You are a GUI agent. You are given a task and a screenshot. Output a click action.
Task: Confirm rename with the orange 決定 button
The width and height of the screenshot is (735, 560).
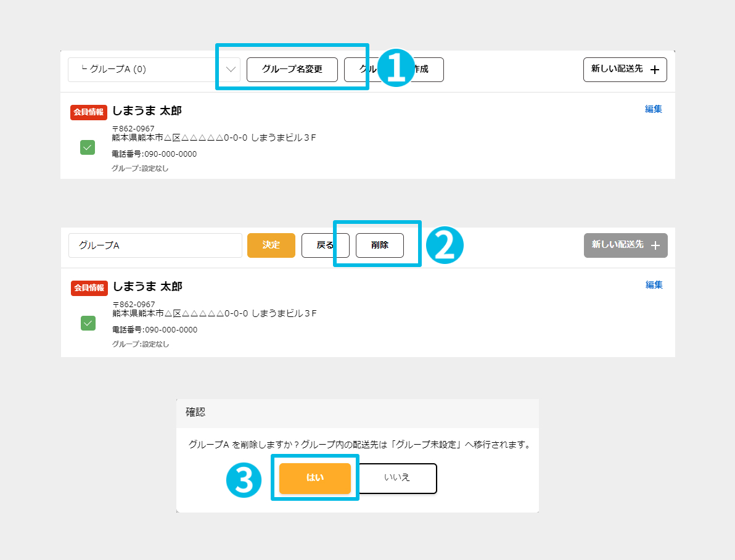click(271, 245)
